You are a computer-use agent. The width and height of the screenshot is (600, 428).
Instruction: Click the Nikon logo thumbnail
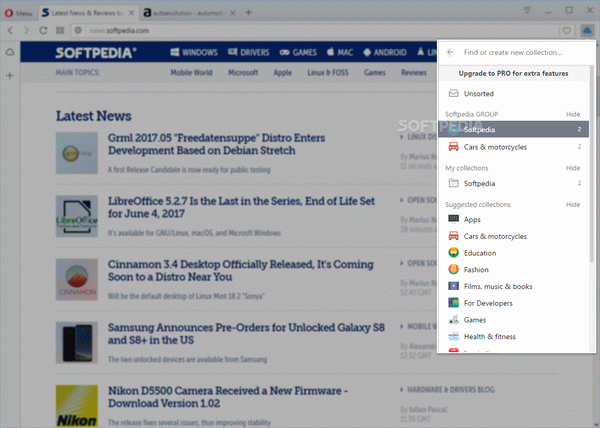tap(77, 406)
